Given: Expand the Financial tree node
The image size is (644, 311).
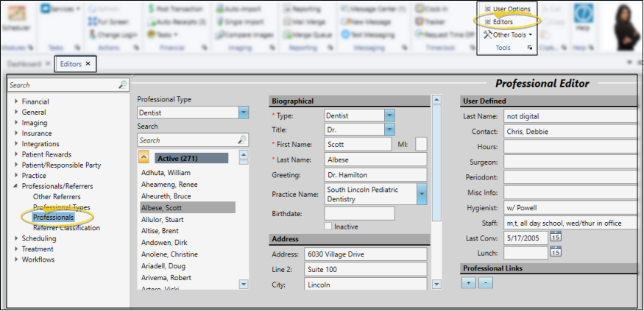Looking at the screenshot, I should pos(15,101).
